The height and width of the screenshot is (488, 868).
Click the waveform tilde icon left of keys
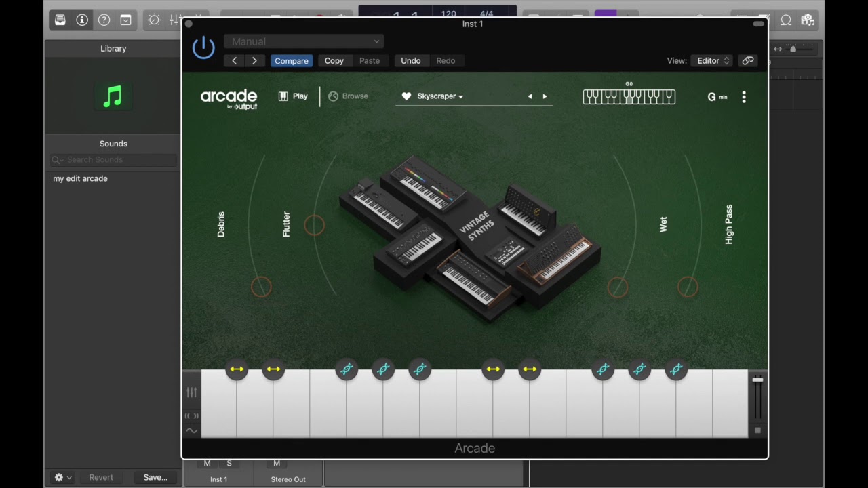192,430
